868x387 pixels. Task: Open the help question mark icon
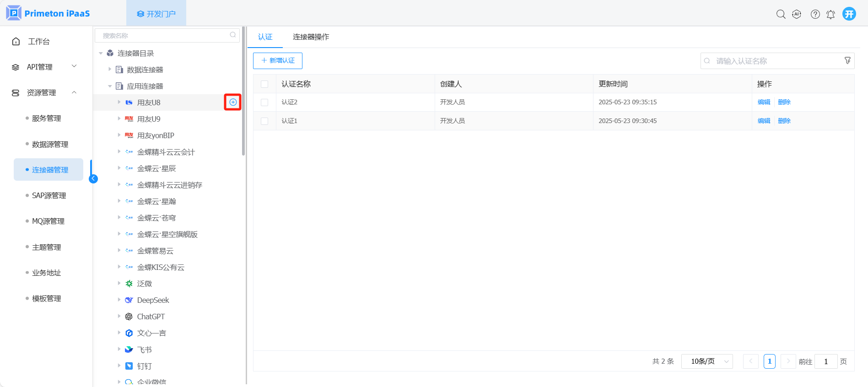pos(815,14)
